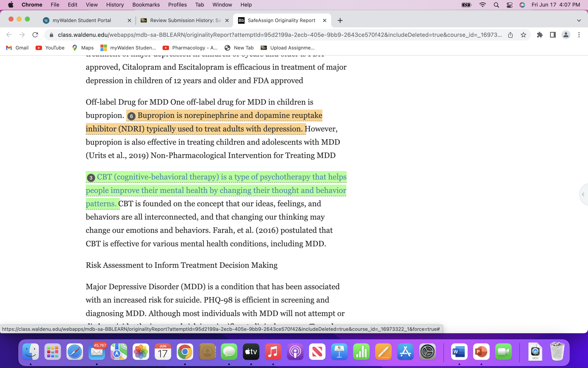Open System Preferences from the Dock
Viewport: 588px width, 368px height.
427,352
